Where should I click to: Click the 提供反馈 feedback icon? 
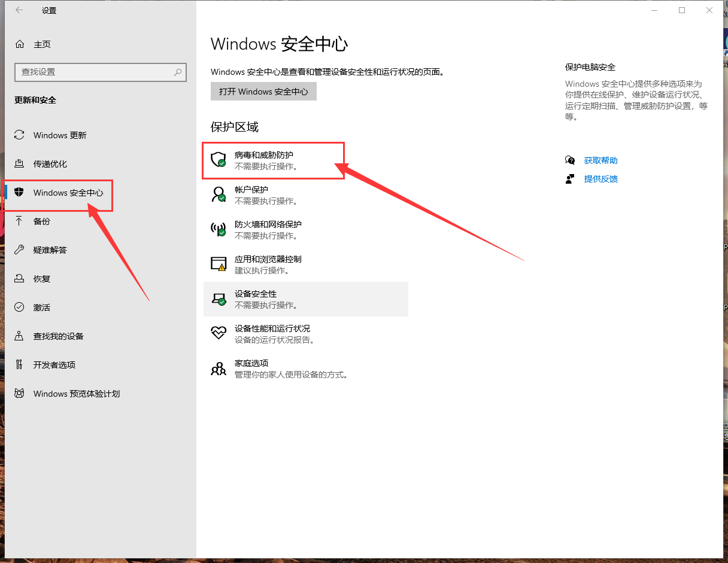tap(570, 178)
